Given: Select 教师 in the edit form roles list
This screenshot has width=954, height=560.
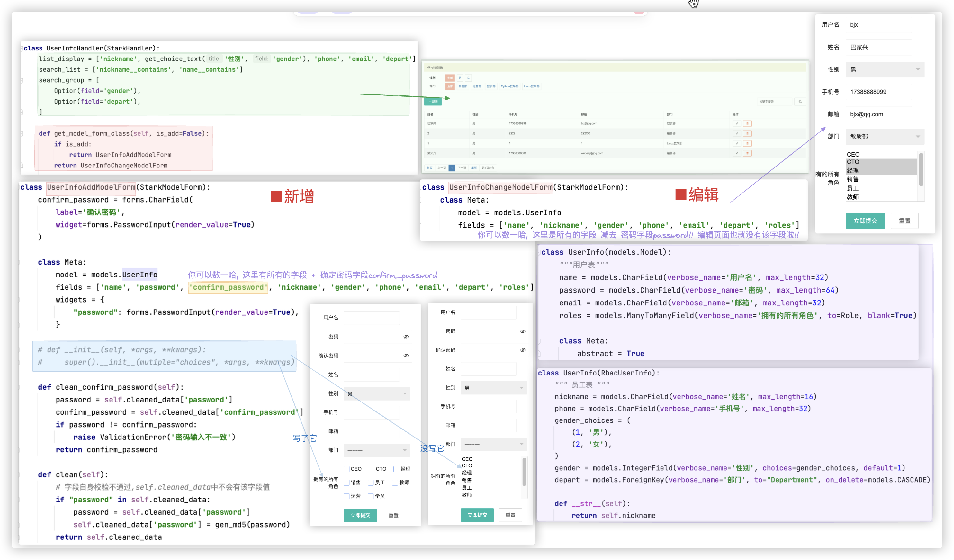Looking at the screenshot, I should [x=881, y=197].
